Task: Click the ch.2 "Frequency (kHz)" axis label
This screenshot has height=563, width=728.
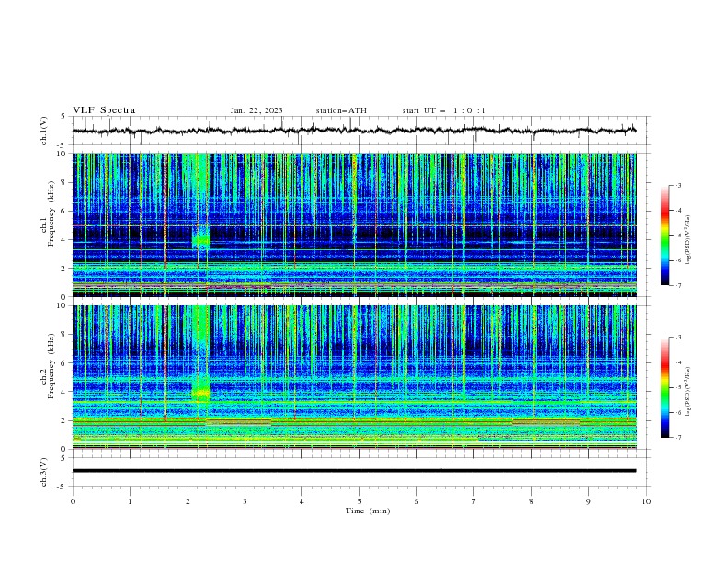Action: [51, 366]
